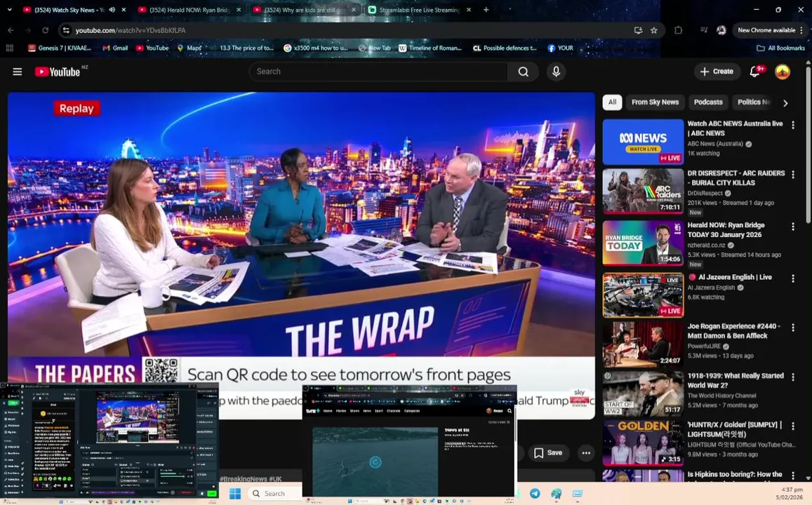Switch to the Herald NOW browser tab

[x=189, y=9]
